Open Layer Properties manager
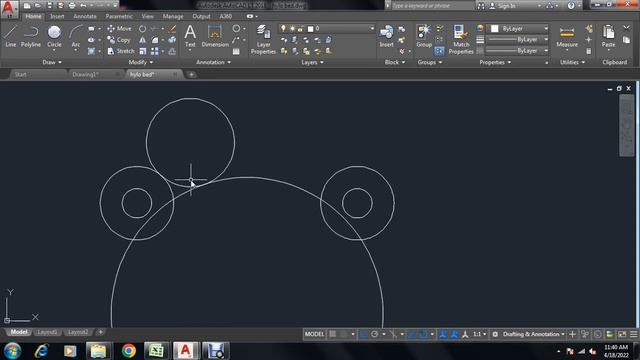 click(x=263, y=39)
